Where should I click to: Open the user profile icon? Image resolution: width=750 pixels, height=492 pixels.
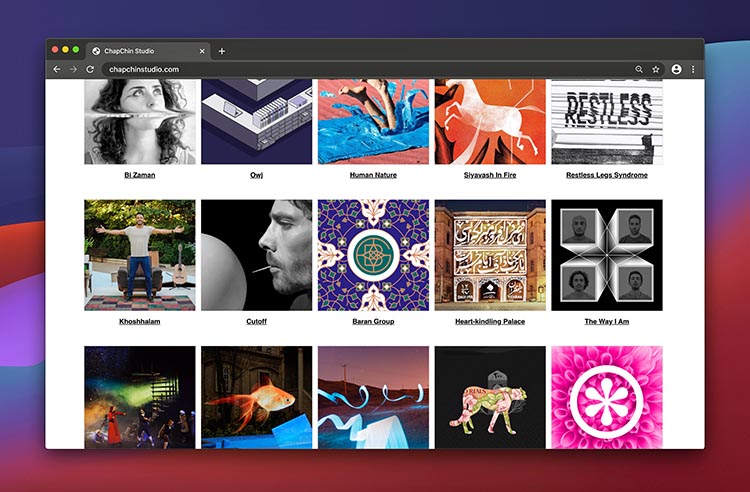pos(676,69)
